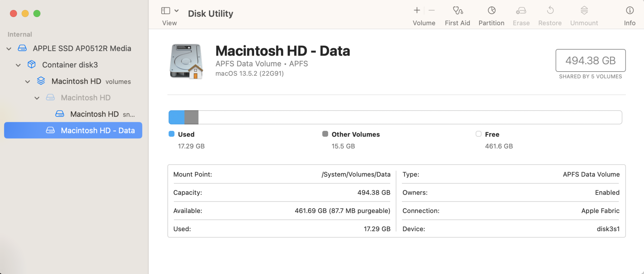
Task: Select Container disk3 in sidebar
Action: 73,65
